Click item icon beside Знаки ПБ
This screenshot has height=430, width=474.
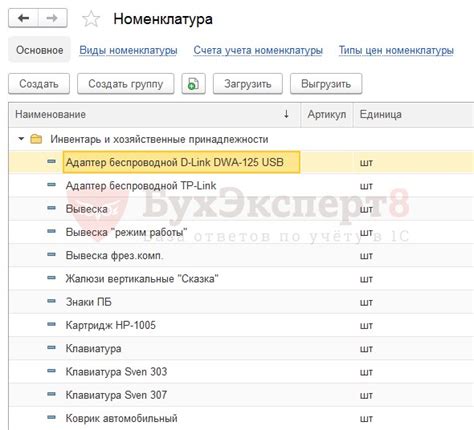51,301
